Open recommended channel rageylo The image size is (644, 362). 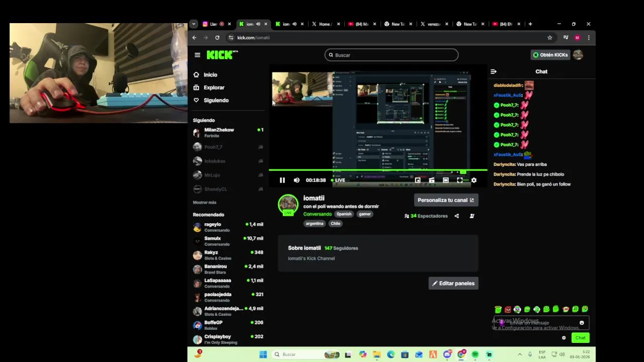tap(228, 227)
